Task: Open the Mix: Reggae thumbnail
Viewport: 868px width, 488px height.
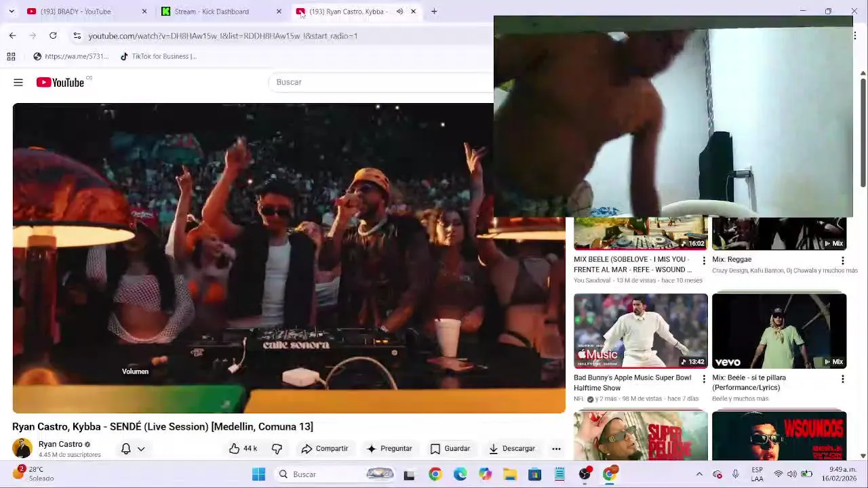Action: tap(779, 233)
